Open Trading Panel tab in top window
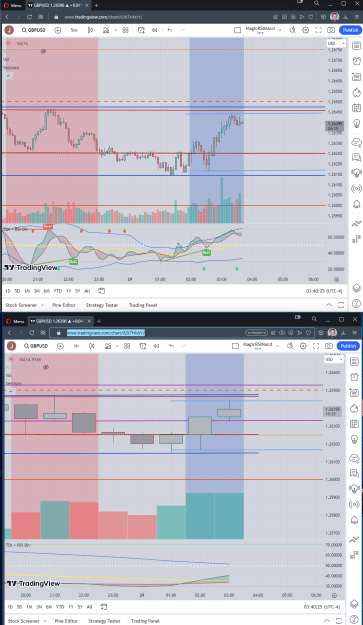This screenshot has height=625, width=363. coord(143,305)
